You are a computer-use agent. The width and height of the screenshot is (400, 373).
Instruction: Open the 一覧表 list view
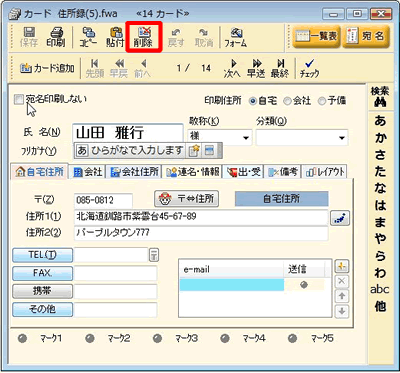point(316,36)
